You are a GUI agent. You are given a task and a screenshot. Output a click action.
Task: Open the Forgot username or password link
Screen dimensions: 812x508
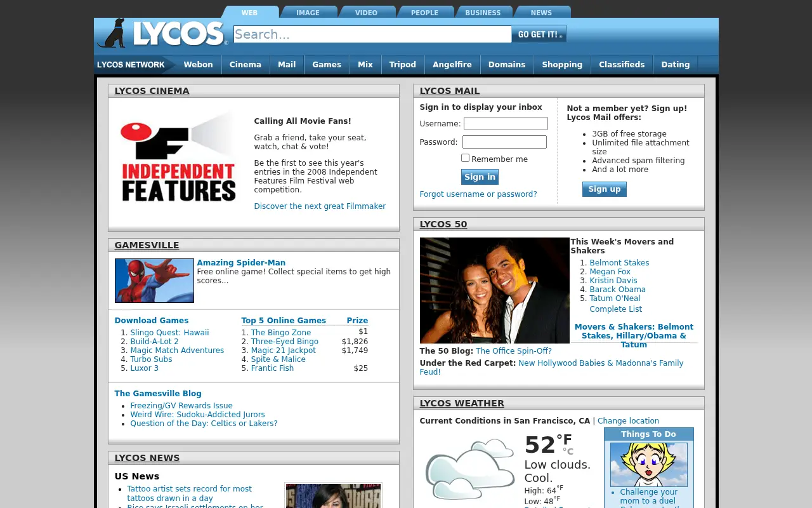[478, 194]
